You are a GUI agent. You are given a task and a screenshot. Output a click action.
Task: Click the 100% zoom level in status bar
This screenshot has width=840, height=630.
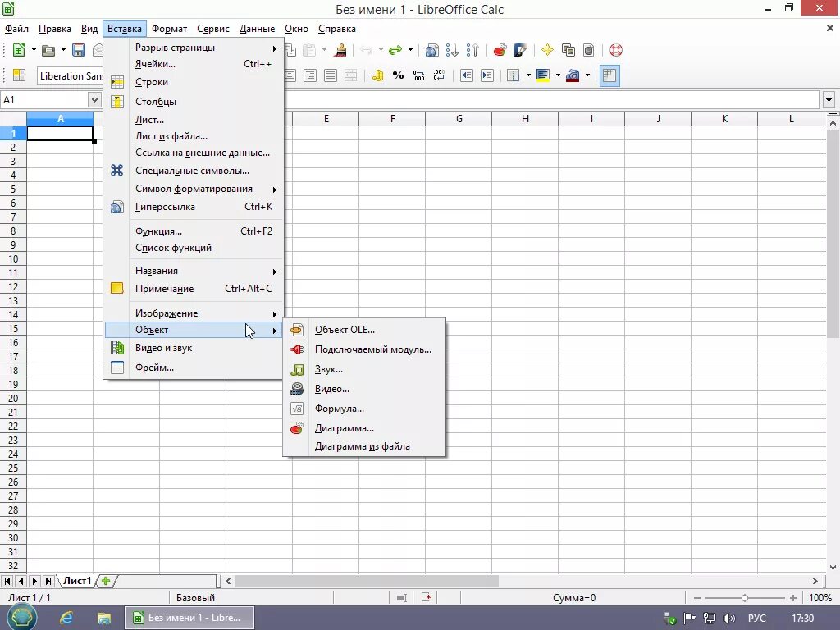pyautogui.click(x=820, y=598)
